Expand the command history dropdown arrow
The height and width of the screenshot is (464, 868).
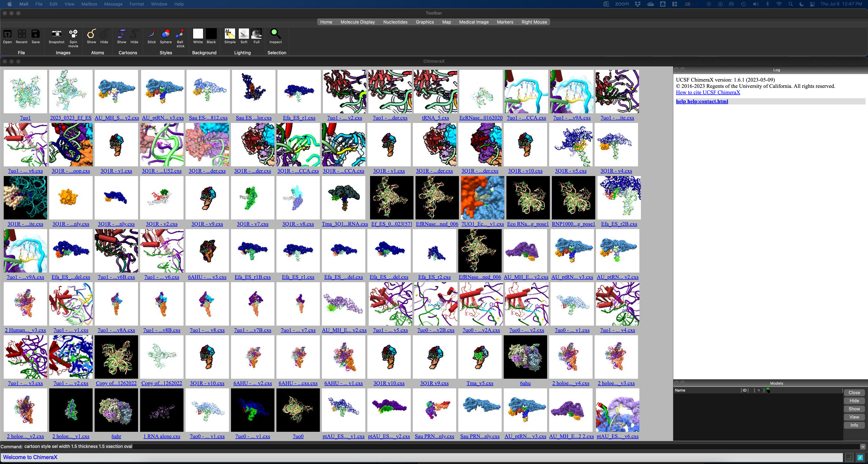pyautogui.click(x=863, y=447)
